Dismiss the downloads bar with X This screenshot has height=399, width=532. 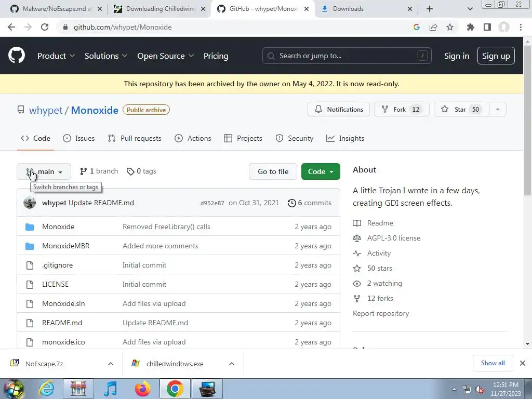(x=523, y=363)
